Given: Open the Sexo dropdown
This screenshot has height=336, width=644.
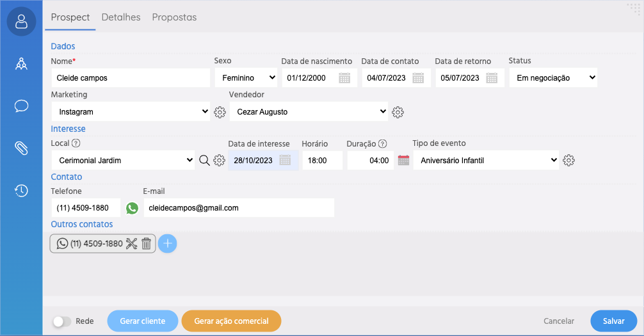Looking at the screenshot, I should 245,78.
